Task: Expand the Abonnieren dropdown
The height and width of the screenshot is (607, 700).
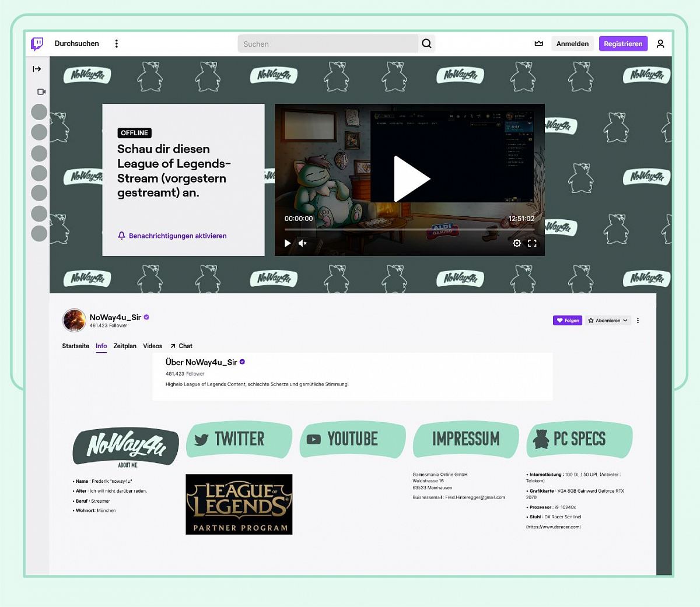Action: [608, 320]
